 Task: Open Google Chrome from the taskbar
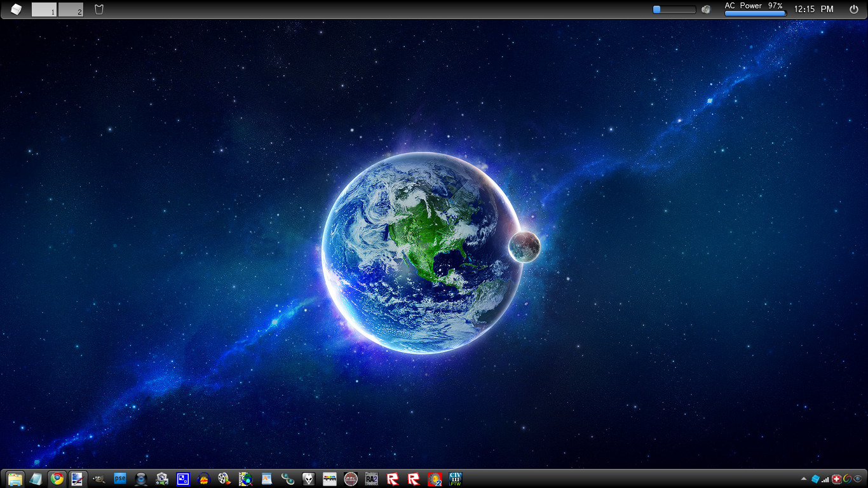tap(57, 478)
